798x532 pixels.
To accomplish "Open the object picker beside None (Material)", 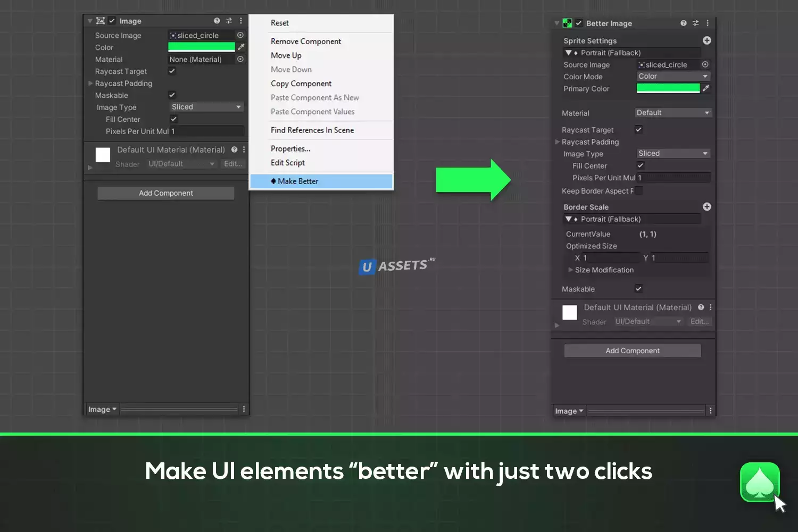I will 240,59.
